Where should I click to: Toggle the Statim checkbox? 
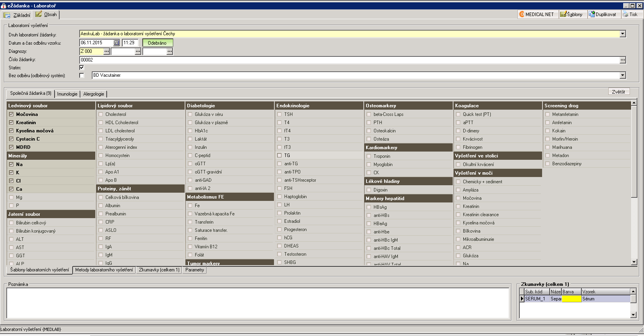click(x=82, y=67)
